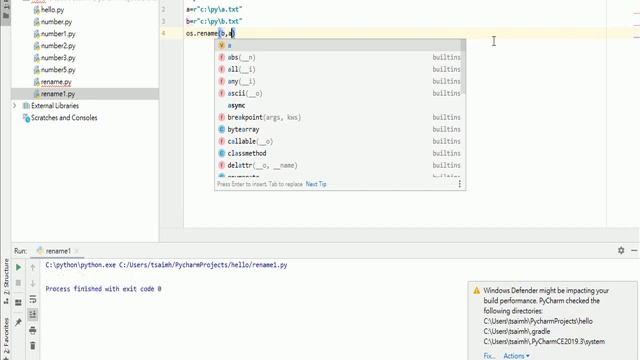Toggle scroll to end in Run console
The width and height of the screenshot is (640, 360).
pos(33,314)
